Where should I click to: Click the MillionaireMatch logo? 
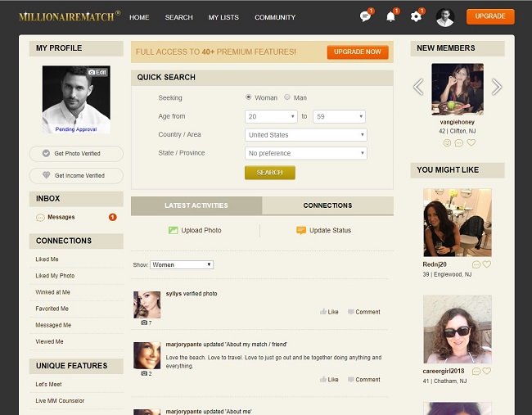pos(70,16)
